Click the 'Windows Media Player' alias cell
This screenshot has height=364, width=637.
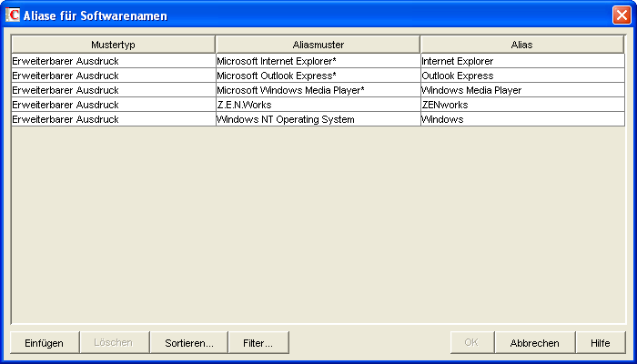click(523, 90)
